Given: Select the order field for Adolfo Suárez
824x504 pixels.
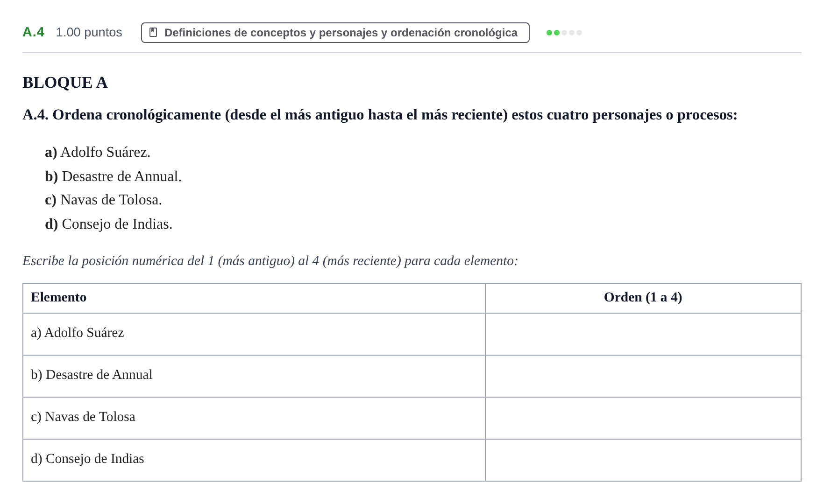Looking at the screenshot, I should tap(643, 334).
